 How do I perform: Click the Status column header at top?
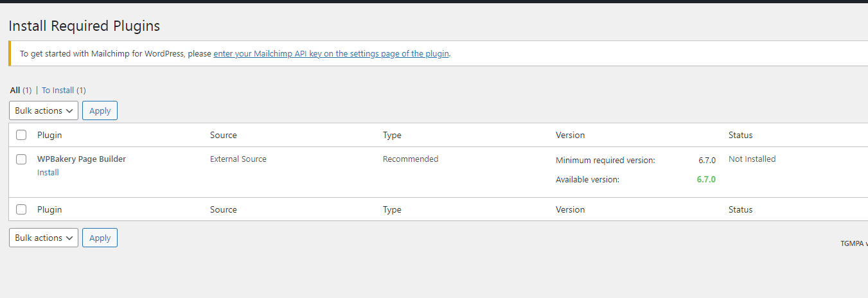click(x=740, y=135)
